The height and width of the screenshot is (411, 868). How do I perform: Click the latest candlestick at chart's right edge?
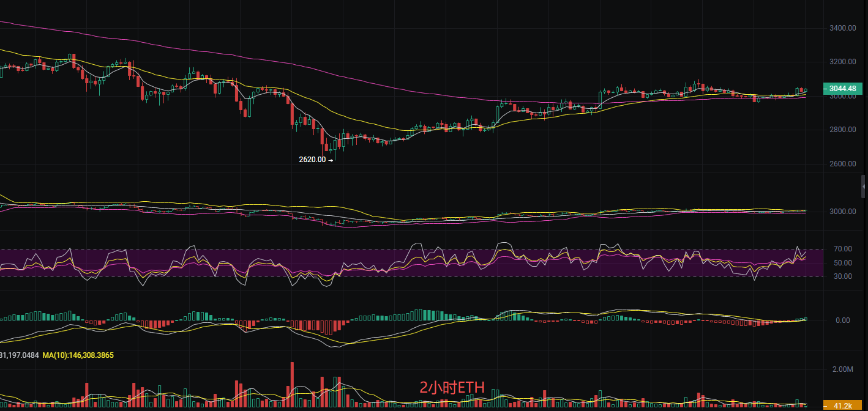point(805,90)
